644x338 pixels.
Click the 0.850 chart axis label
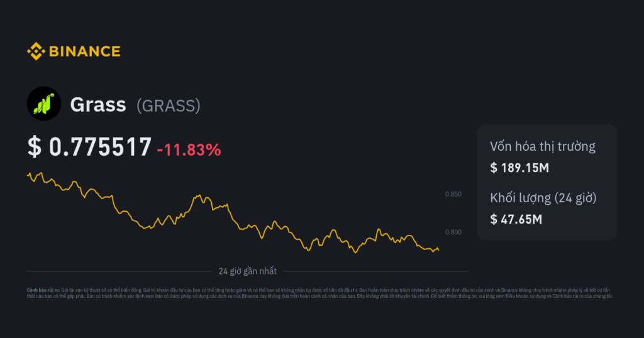(453, 194)
